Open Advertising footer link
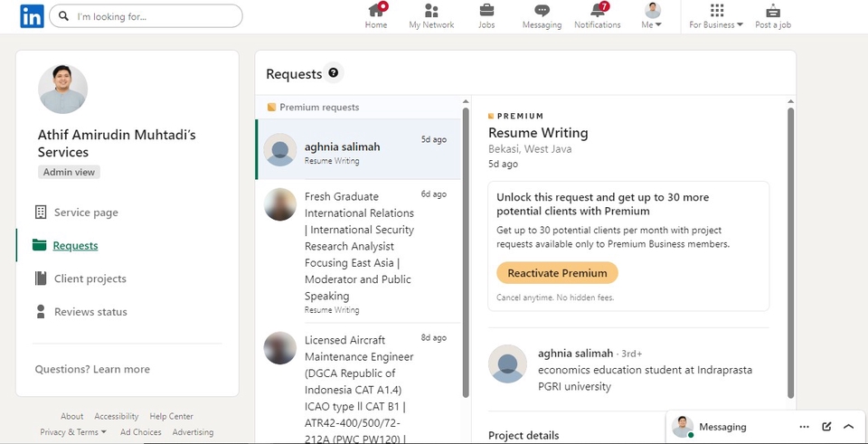This screenshot has height=444, width=868. point(193,432)
